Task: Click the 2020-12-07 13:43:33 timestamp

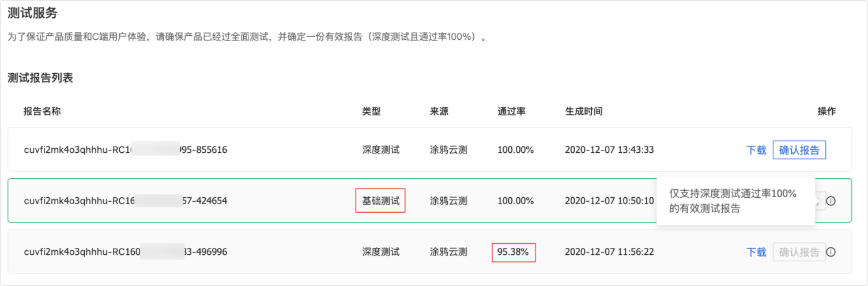Action: point(609,150)
